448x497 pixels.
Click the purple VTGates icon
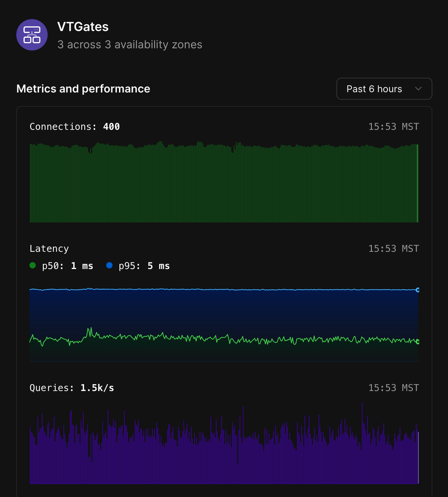tap(32, 35)
